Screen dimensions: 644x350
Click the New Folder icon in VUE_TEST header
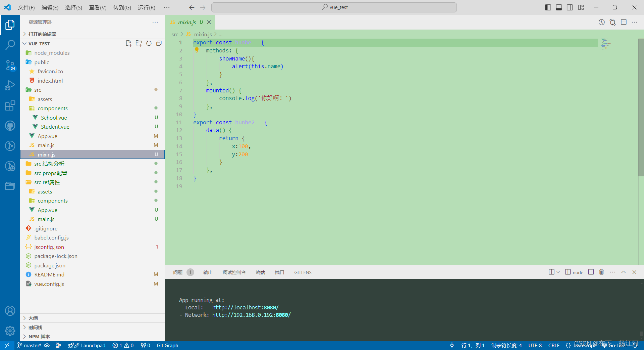pos(139,43)
